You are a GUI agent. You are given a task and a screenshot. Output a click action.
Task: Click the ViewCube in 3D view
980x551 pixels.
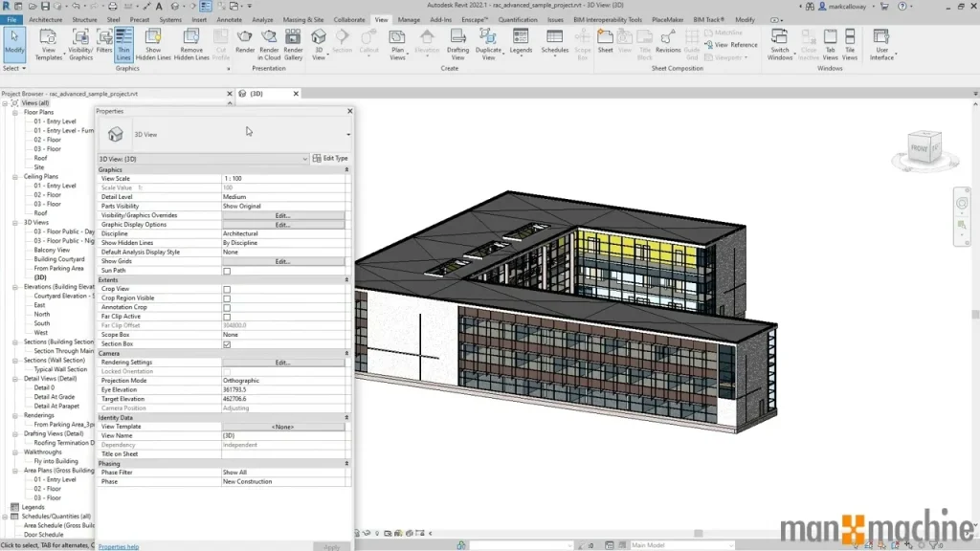coord(925,148)
